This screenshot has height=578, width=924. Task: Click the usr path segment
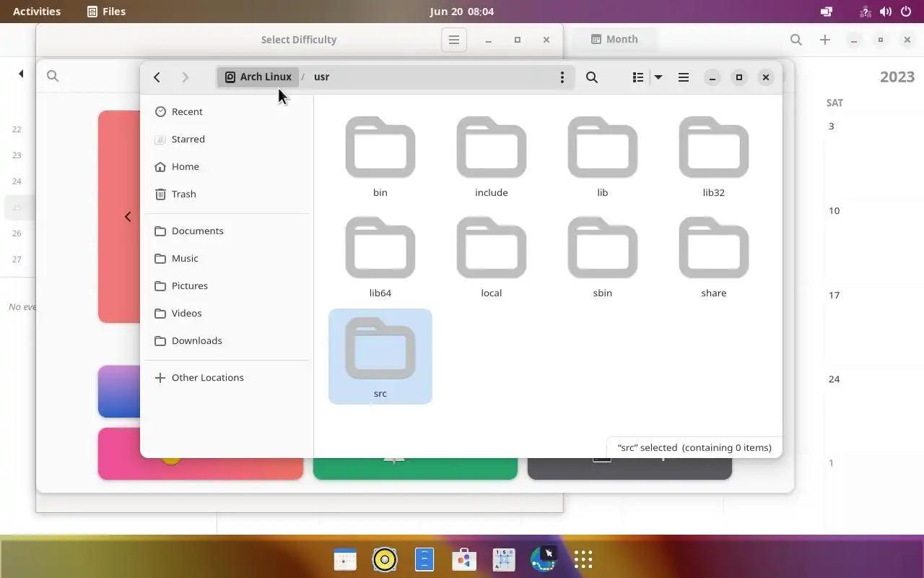coord(322,77)
